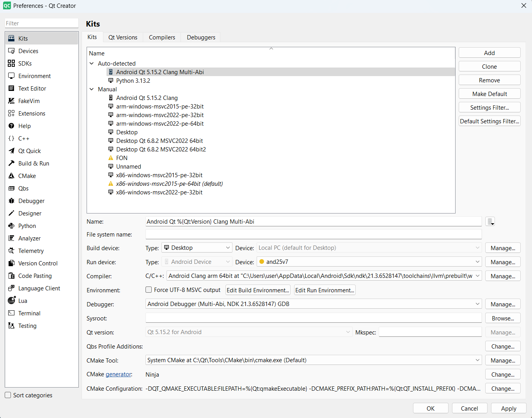Enable Sort categories checkbox
Image resolution: width=532 pixels, height=418 pixels.
pyautogui.click(x=8, y=395)
